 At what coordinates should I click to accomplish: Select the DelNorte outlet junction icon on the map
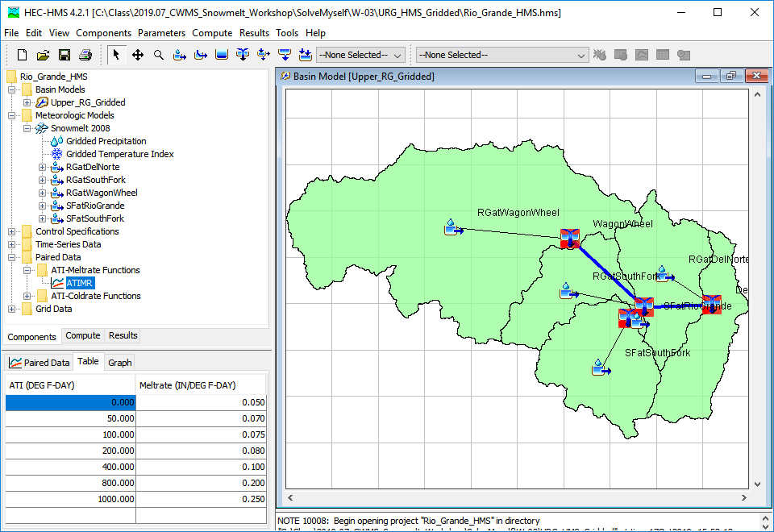coord(711,305)
